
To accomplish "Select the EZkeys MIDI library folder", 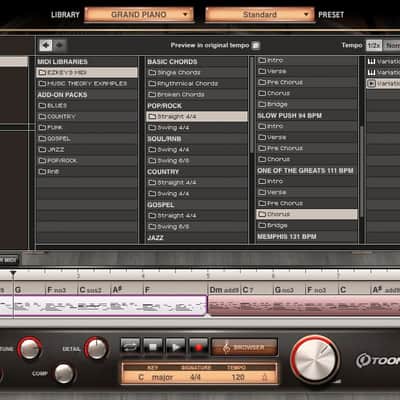I will 87,72.
